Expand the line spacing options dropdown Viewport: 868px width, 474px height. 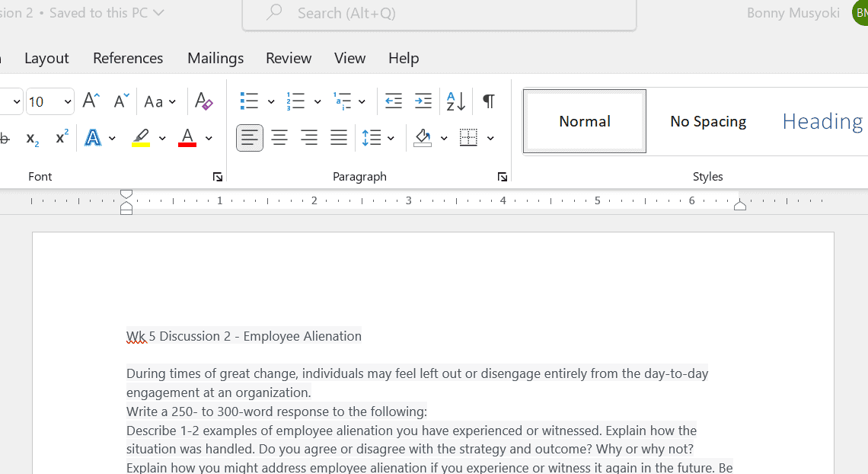click(x=391, y=138)
